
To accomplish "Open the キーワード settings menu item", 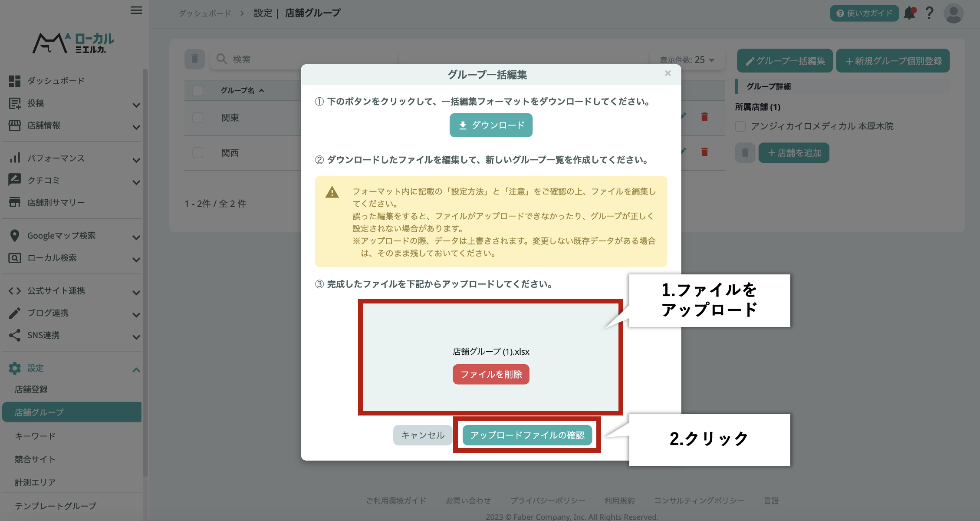I will [35, 436].
